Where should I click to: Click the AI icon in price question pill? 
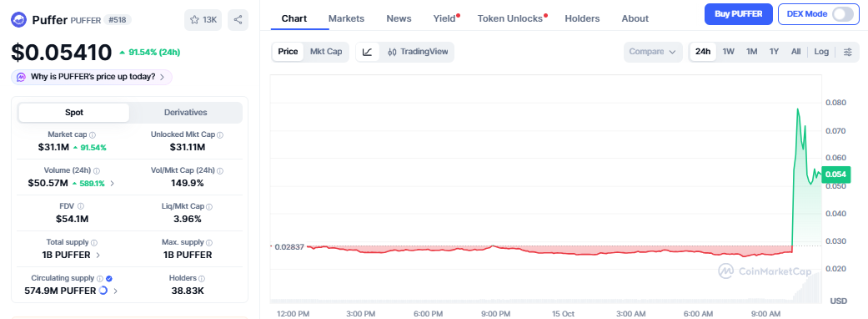click(x=22, y=77)
